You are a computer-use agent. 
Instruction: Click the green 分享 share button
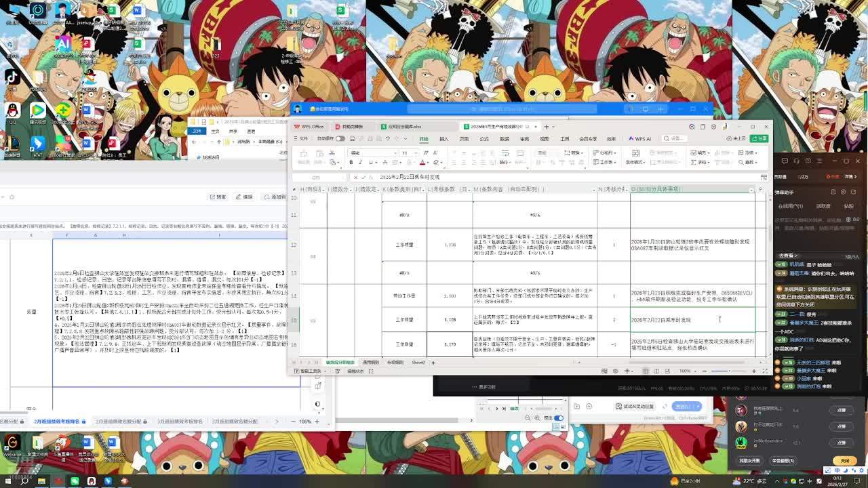click(759, 138)
